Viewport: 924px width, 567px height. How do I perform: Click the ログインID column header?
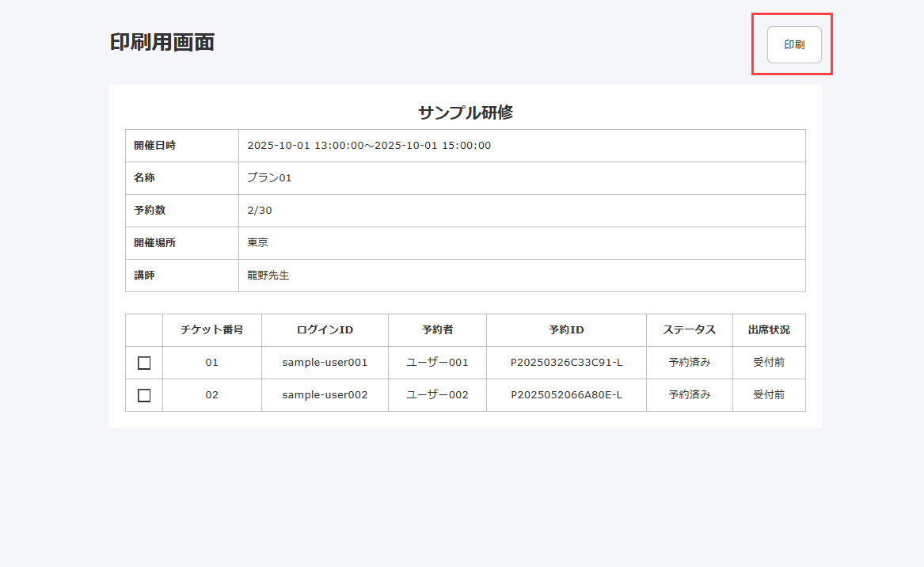click(325, 330)
